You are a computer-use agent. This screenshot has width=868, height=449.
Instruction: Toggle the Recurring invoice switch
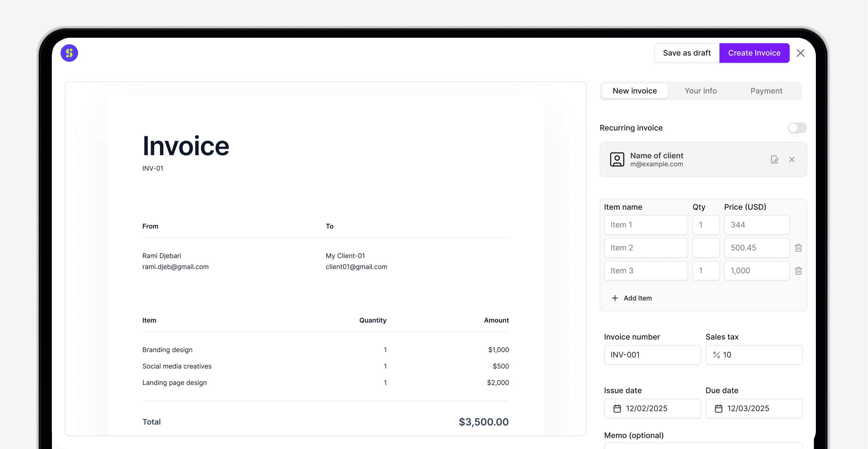pyautogui.click(x=797, y=128)
